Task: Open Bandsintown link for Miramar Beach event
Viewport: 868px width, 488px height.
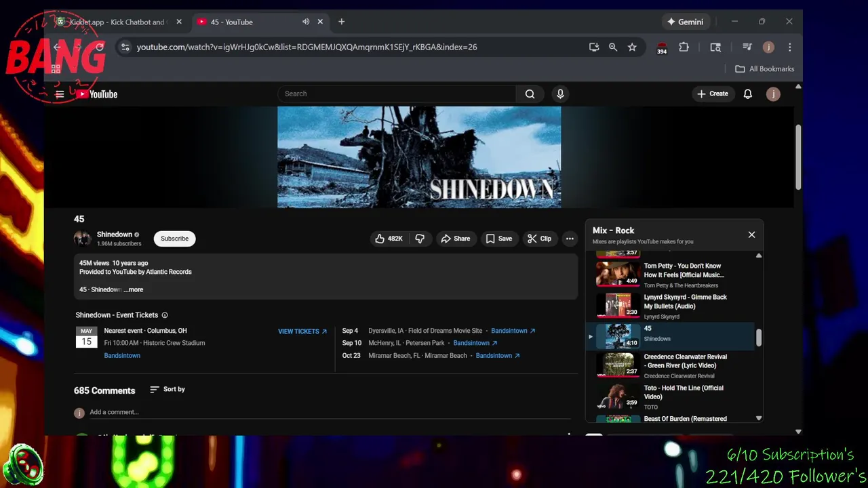Action: tap(498, 355)
